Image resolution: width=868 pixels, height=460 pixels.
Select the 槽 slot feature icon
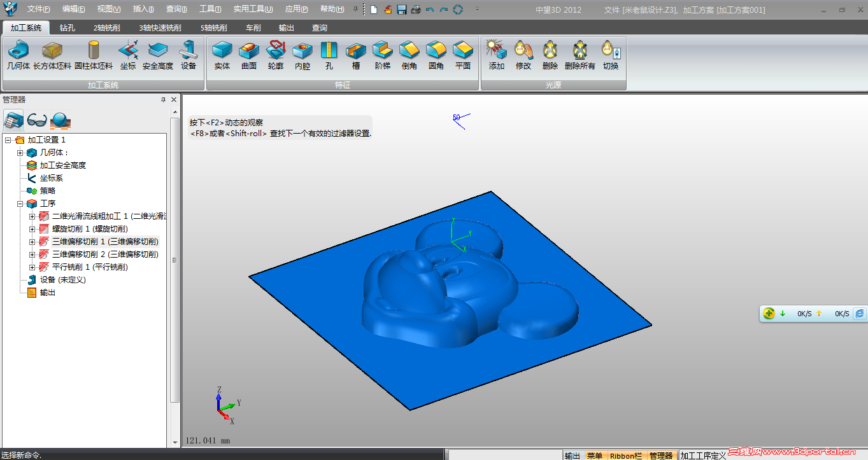coord(356,55)
